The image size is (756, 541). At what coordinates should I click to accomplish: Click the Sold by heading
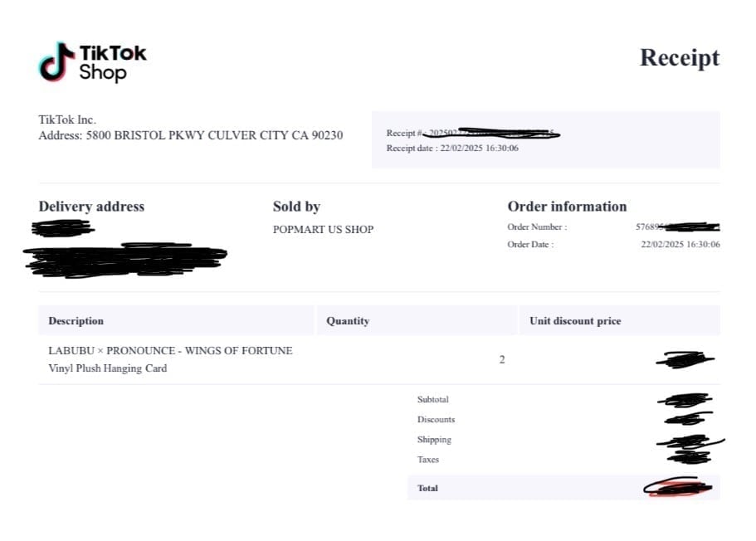point(296,207)
